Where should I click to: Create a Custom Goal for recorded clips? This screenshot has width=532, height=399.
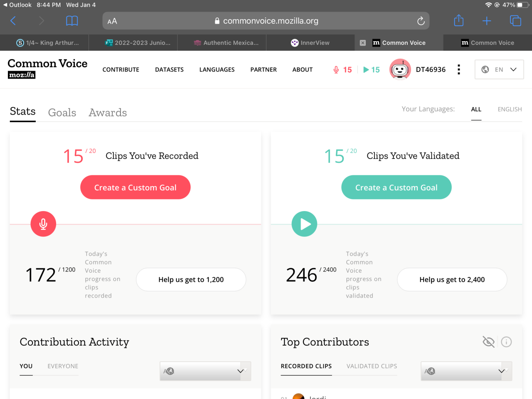(x=135, y=187)
